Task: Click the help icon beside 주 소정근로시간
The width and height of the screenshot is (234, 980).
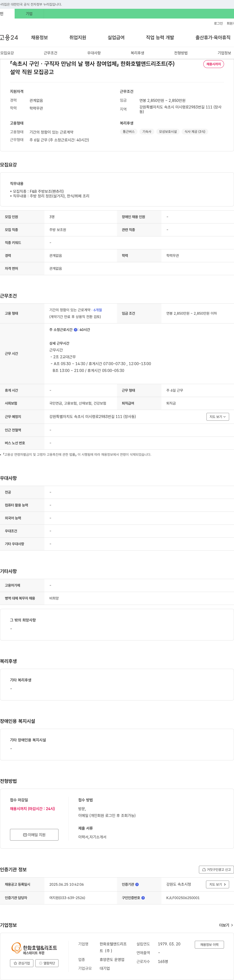Action: [x=75, y=330]
